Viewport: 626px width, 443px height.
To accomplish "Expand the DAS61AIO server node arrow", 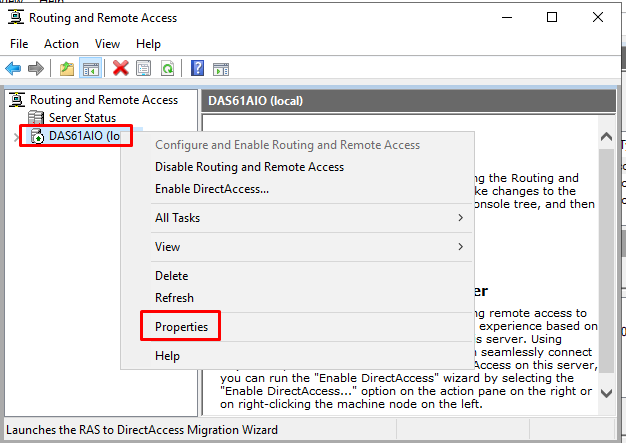I will click(16, 136).
